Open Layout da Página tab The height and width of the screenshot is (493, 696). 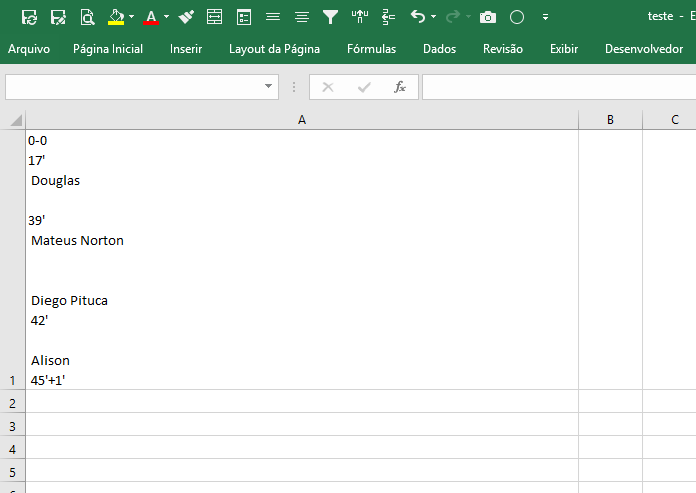(274, 49)
